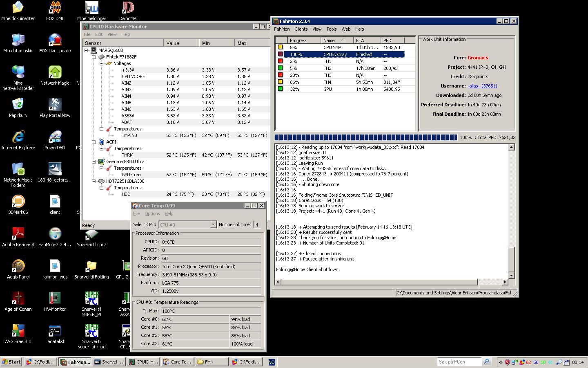Open Options menu in Core Temp
The image size is (588, 368).
[152, 213]
